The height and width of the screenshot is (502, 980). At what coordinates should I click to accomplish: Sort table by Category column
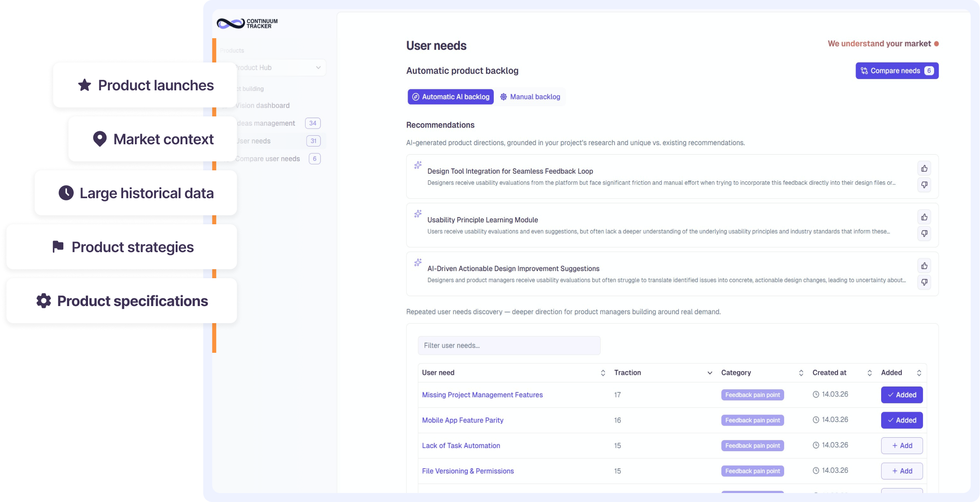point(801,373)
